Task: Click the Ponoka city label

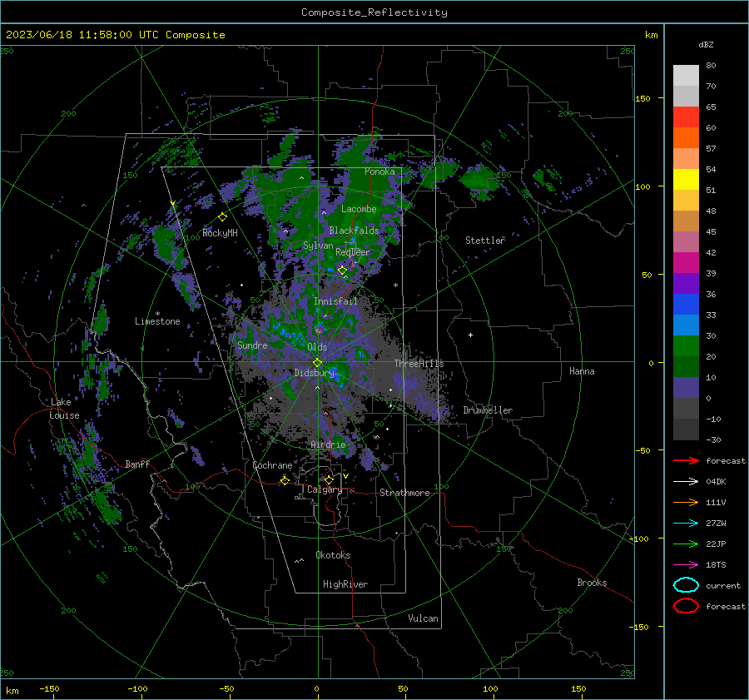Action: [379, 171]
